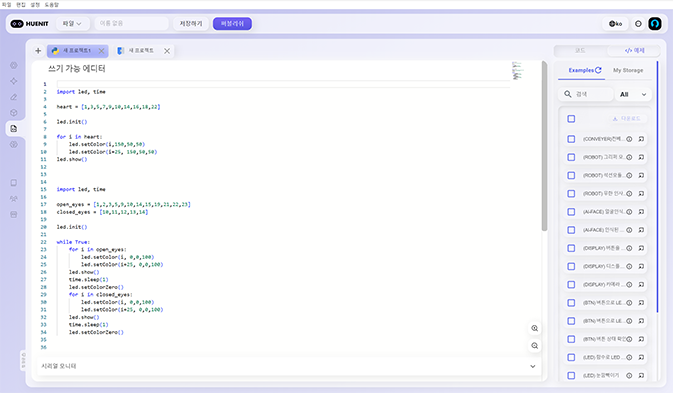This screenshot has width=673, height=393.
Task: Open the 설정 menu
Action: (x=35, y=5)
